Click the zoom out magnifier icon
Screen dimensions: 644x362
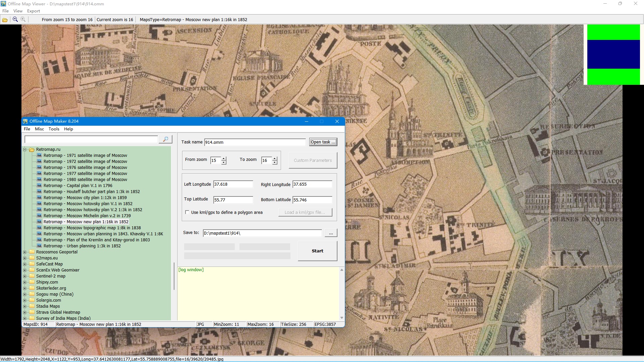click(x=15, y=19)
